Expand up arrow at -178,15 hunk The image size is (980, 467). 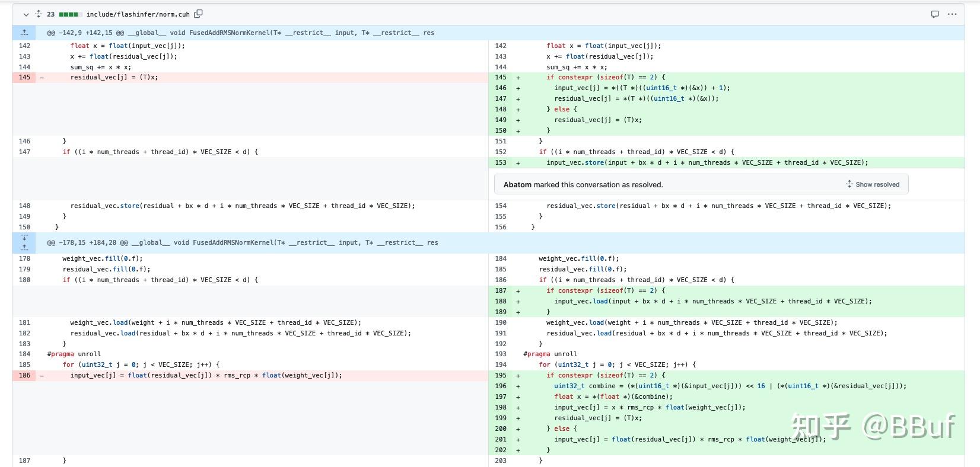pyautogui.click(x=24, y=247)
